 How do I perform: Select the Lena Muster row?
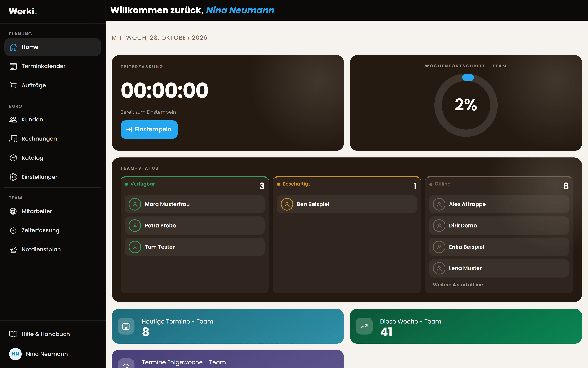pyautogui.click(x=499, y=268)
